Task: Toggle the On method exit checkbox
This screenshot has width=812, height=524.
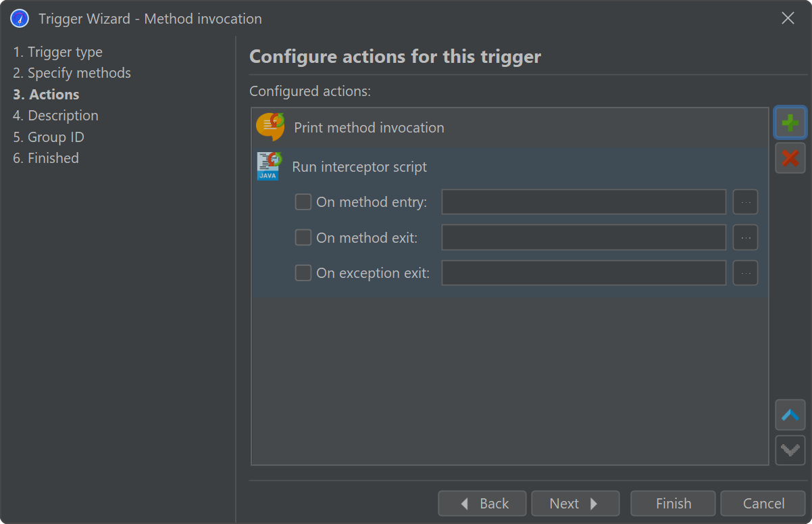Action: pyautogui.click(x=303, y=237)
